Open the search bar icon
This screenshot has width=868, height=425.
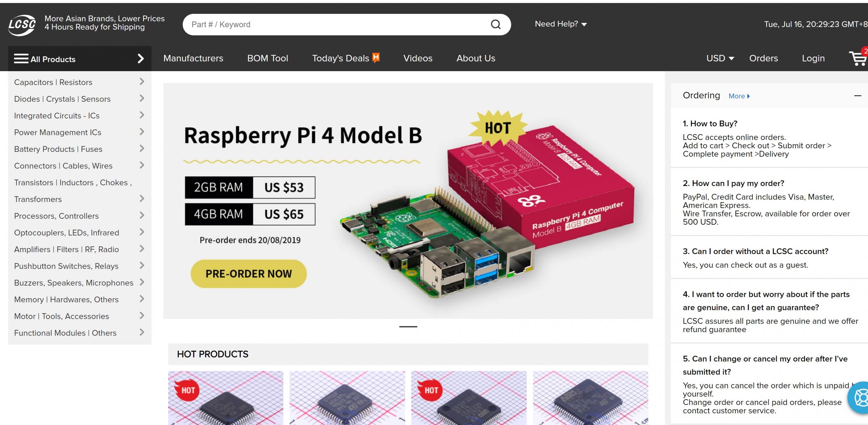point(495,24)
